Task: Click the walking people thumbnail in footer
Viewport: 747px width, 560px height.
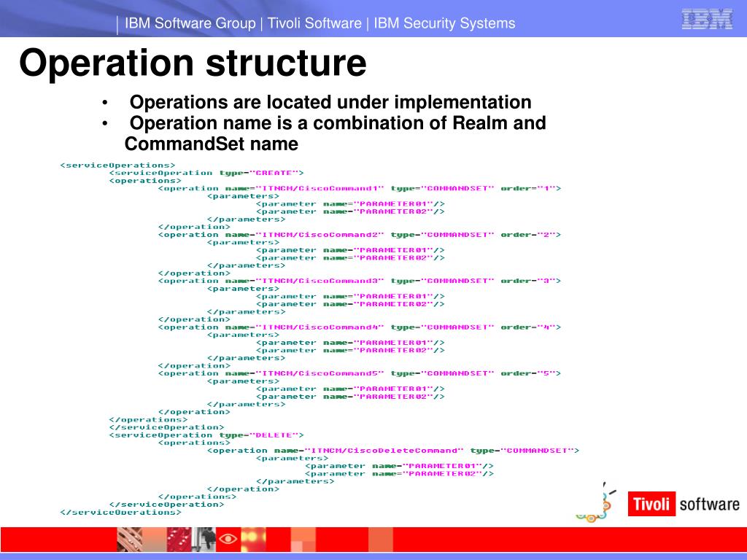Action: 204,540
